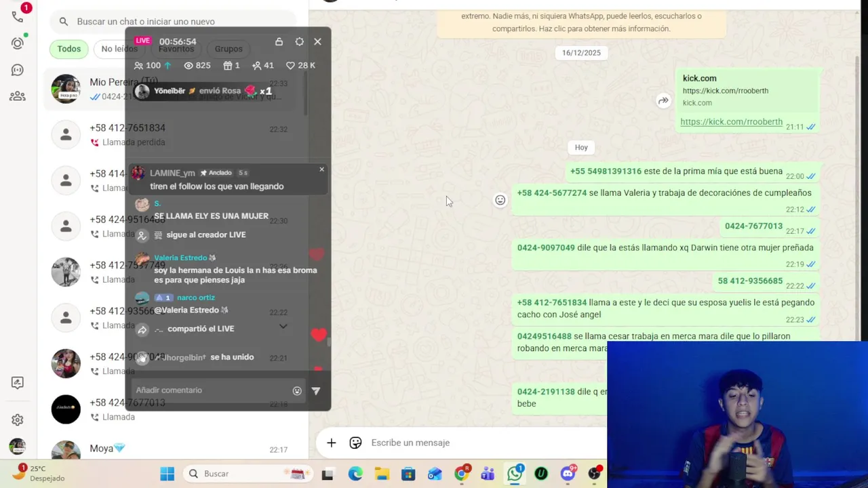Open attachment plus button in message bar

[331, 443]
